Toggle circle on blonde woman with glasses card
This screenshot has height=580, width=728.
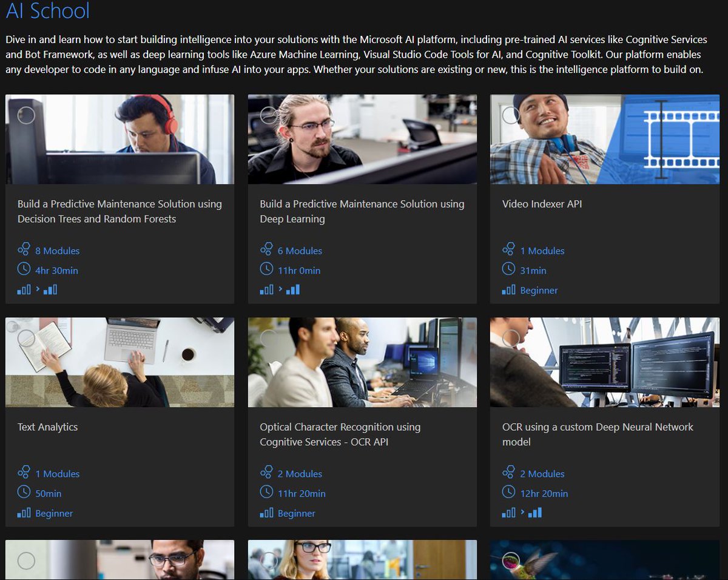(x=269, y=561)
